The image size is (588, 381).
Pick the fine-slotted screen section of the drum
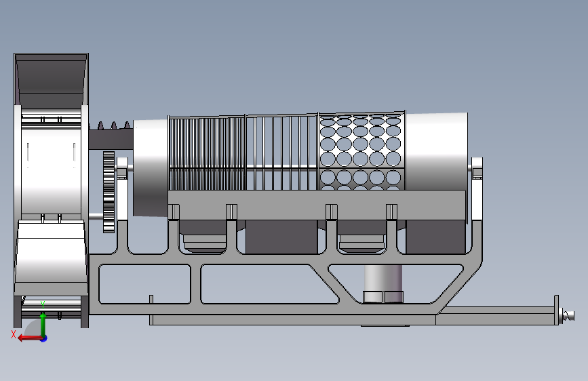(207, 154)
